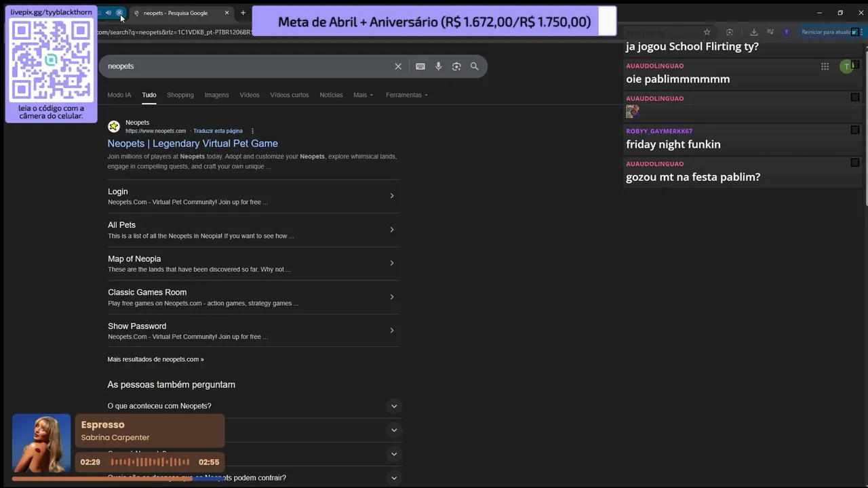Start voice search with the microphone icon
868x488 pixels.
[439, 66]
